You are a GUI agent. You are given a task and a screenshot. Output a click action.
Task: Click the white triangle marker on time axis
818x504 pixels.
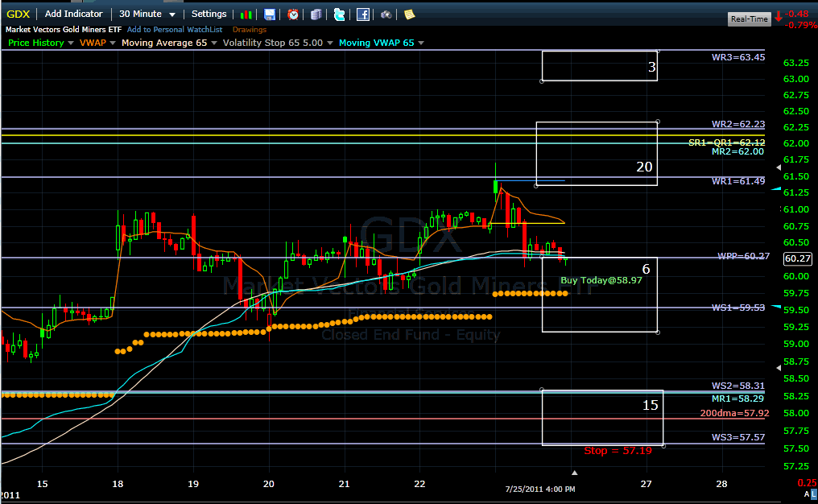pos(574,473)
